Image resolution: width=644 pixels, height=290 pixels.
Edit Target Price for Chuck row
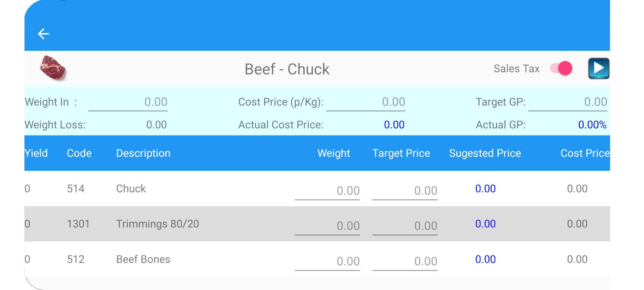pyautogui.click(x=405, y=191)
